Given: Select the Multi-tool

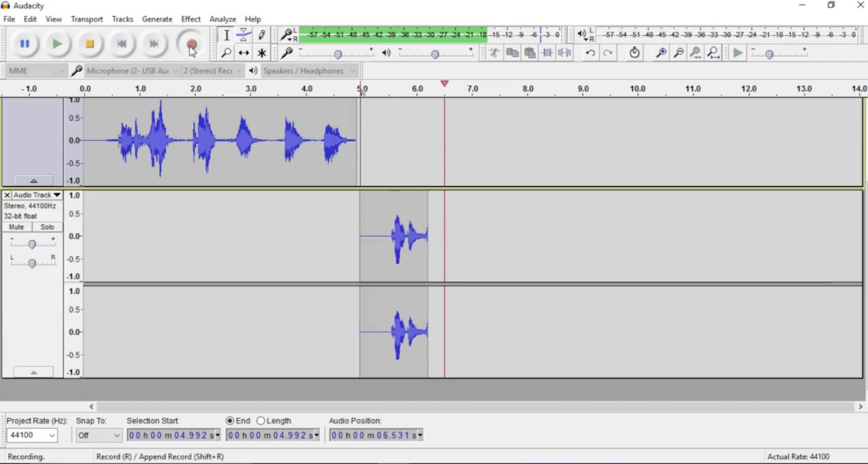Looking at the screenshot, I should tap(262, 53).
